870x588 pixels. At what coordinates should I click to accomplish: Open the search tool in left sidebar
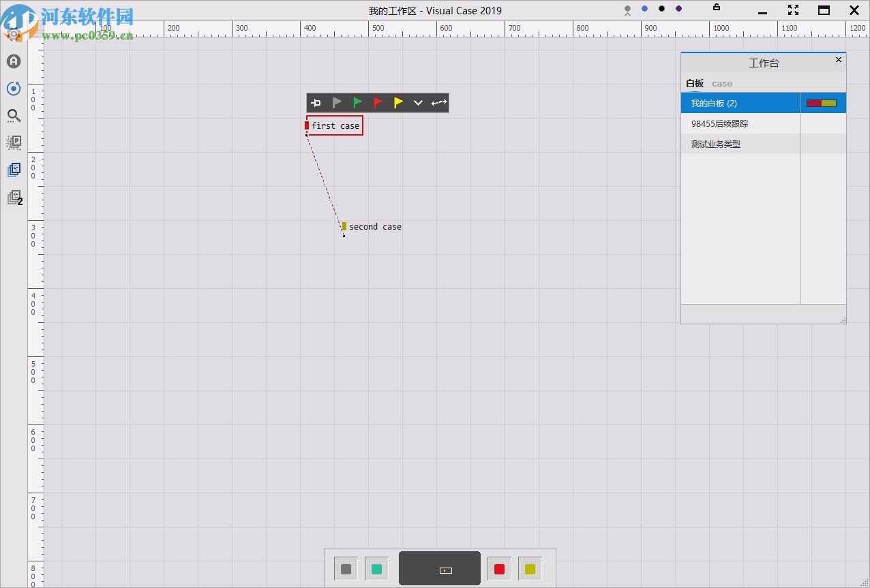[14, 116]
